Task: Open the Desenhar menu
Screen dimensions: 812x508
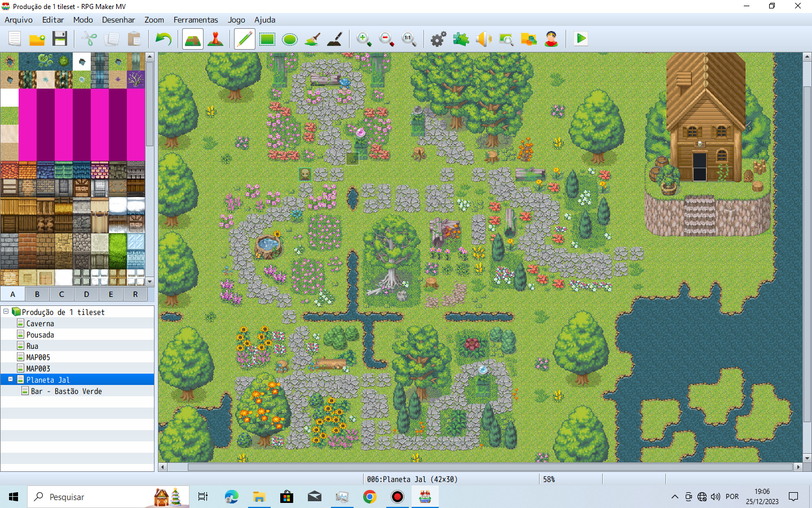Action: click(x=118, y=20)
